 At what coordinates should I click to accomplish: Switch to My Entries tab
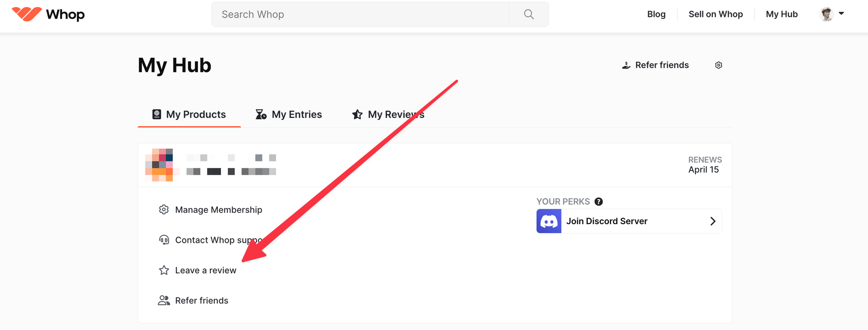[x=289, y=114]
